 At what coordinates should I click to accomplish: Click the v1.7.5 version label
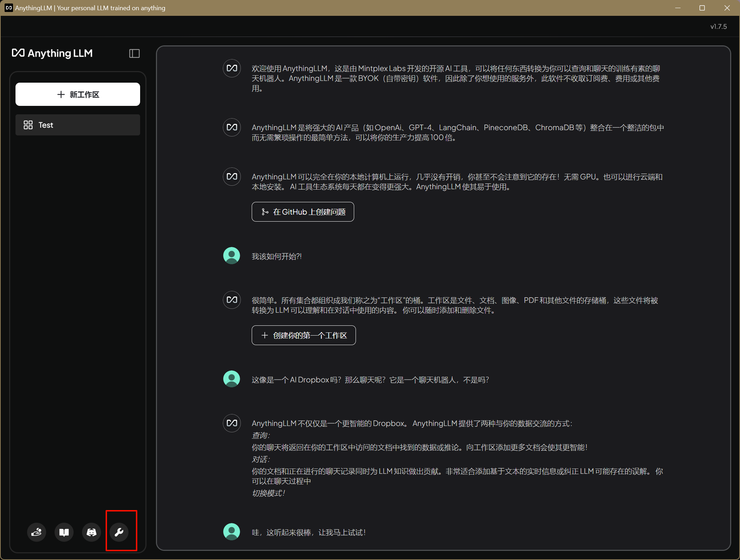719,27
